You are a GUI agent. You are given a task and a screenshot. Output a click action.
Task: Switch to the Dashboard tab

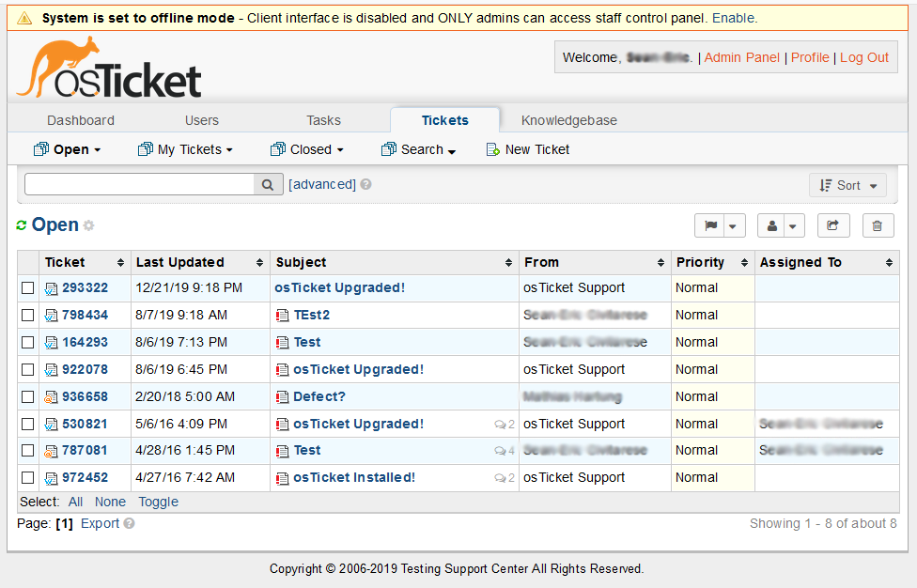click(x=81, y=120)
